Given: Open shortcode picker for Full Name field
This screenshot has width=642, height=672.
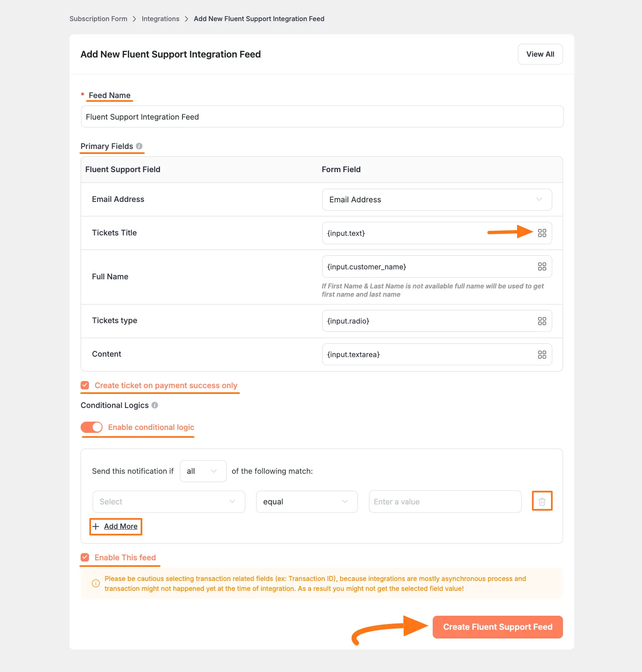Looking at the screenshot, I should (542, 266).
